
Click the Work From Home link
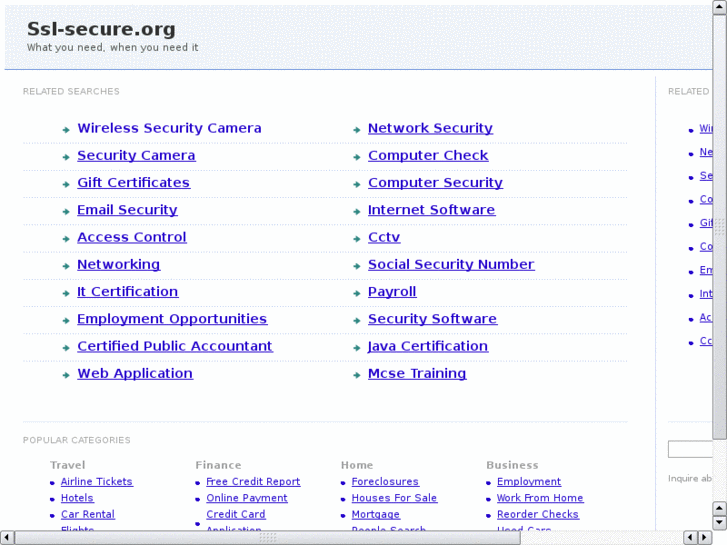click(540, 498)
